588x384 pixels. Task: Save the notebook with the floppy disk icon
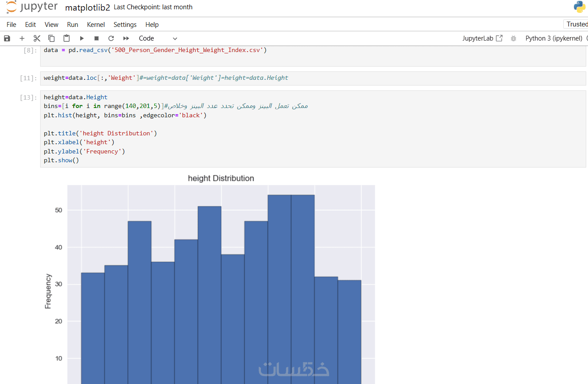[7, 38]
